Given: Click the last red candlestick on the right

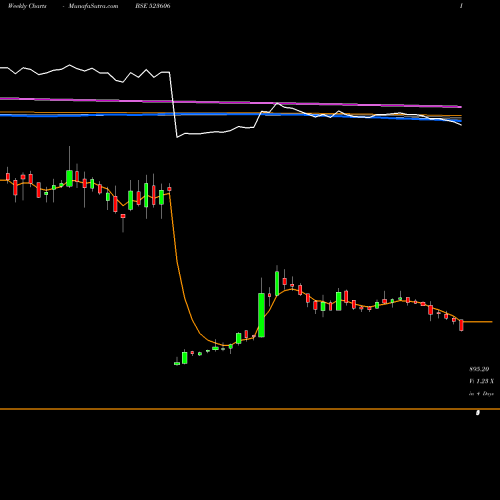Looking at the screenshot, I should click(x=461, y=325).
